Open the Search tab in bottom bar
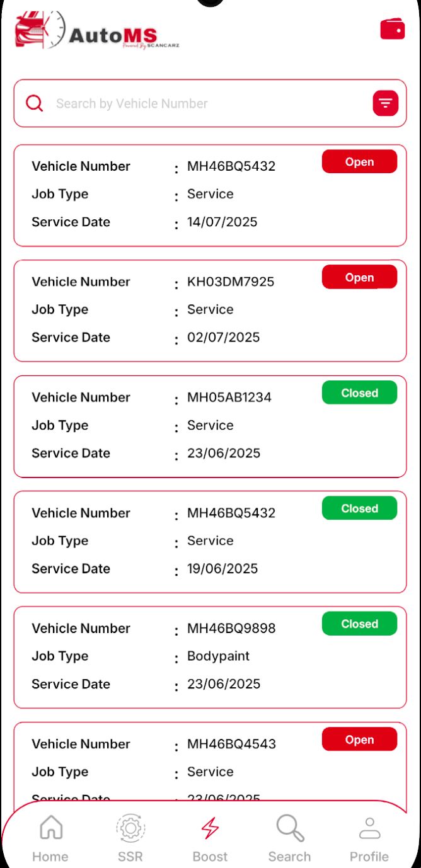Screen dimensions: 421x868 point(290,838)
